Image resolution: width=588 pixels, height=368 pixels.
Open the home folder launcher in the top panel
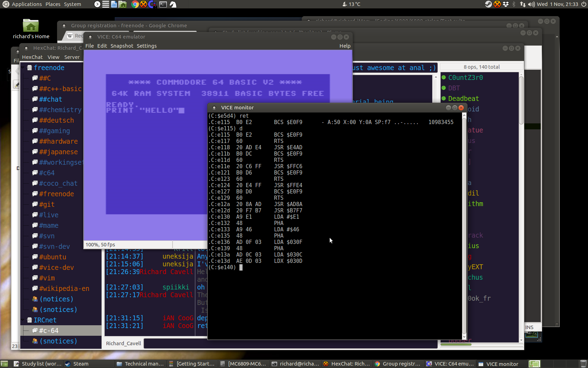pos(122,4)
